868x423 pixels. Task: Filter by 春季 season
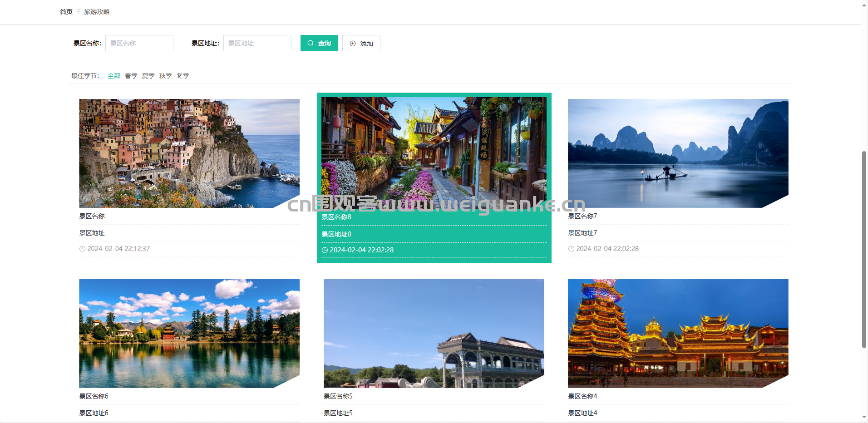pos(131,76)
